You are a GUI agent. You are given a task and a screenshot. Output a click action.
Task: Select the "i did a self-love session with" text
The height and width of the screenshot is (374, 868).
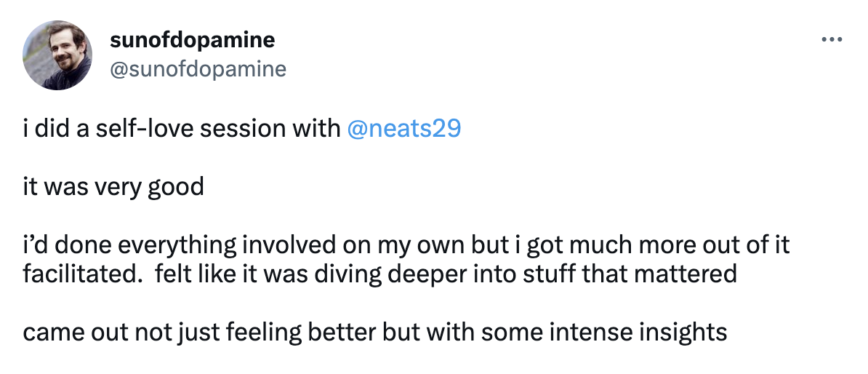click(182, 129)
